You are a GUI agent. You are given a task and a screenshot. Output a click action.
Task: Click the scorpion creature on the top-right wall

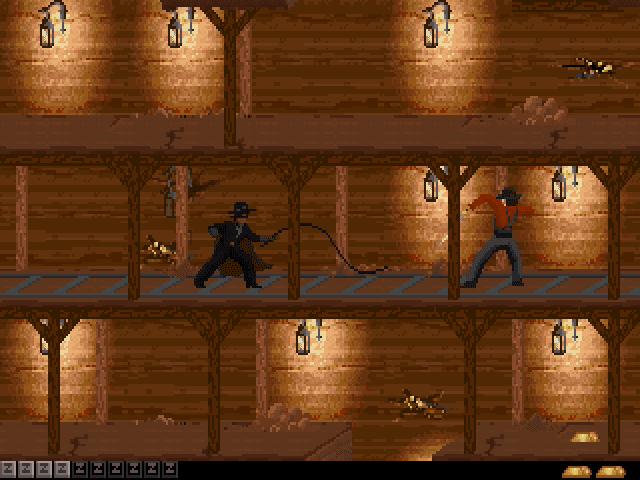tap(590, 67)
